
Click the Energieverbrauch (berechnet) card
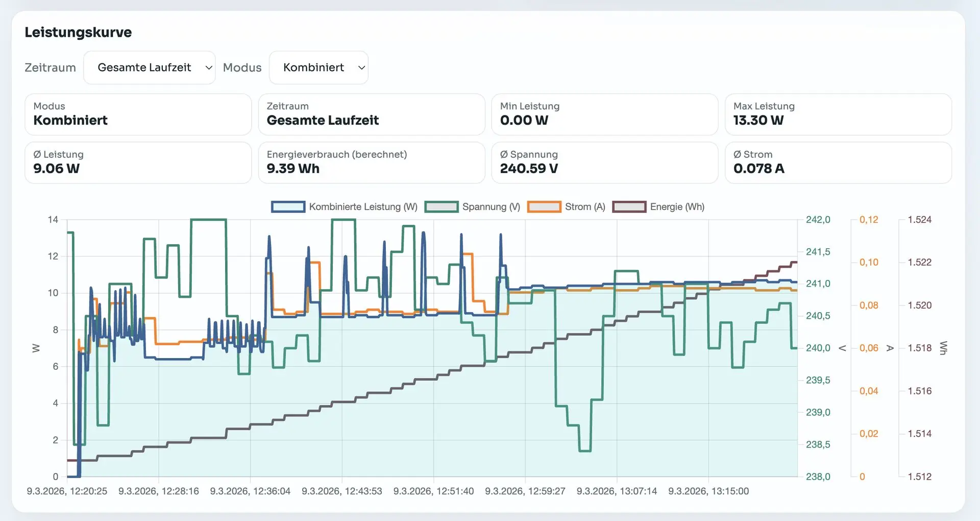pyautogui.click(x=371, y=162)
